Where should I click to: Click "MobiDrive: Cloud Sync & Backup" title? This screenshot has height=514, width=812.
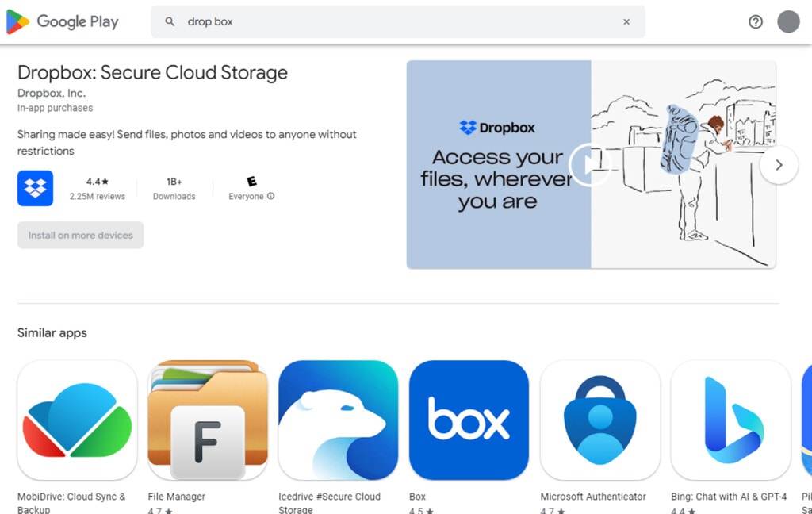point(71,503)
